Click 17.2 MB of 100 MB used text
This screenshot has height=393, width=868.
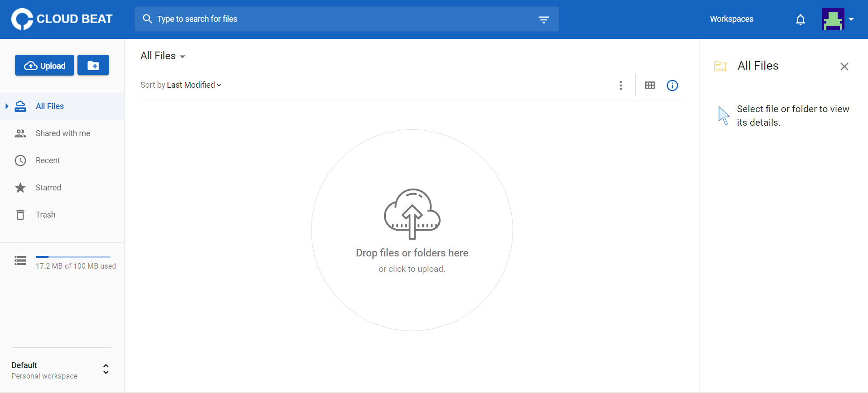tap(76, 266)
